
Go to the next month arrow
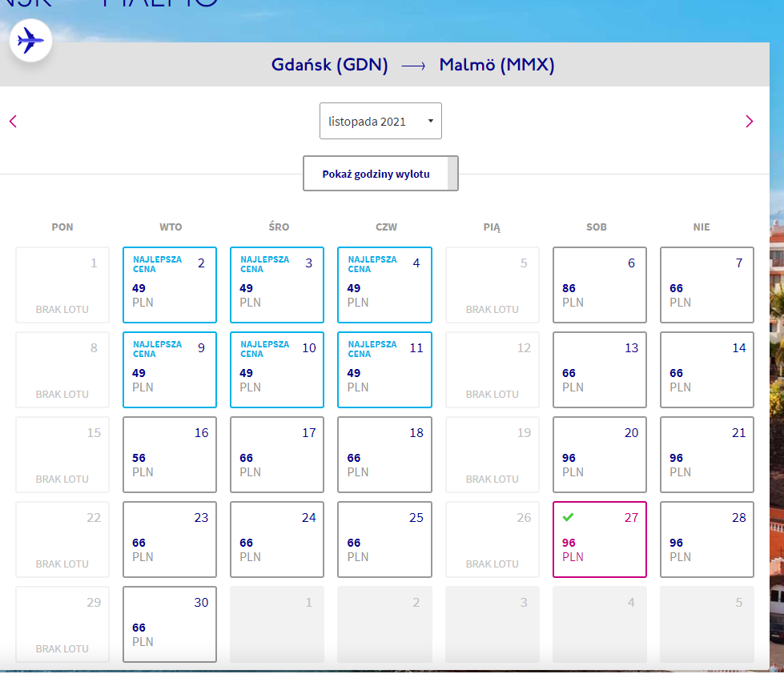[749, 122]
